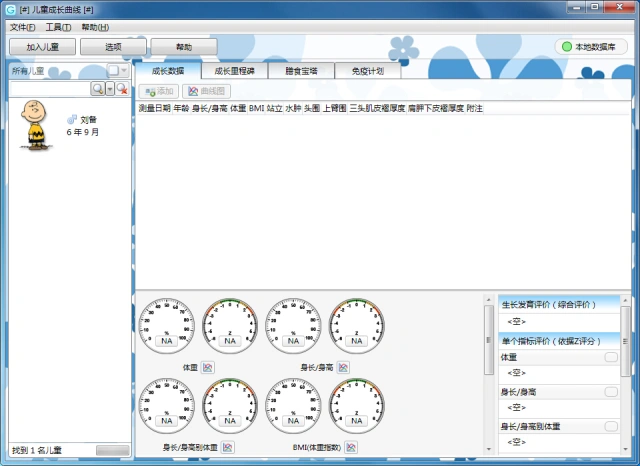Click the 选项 button
Image resolution: width=640 pixels, height=466 pixels.
[113, 46]
